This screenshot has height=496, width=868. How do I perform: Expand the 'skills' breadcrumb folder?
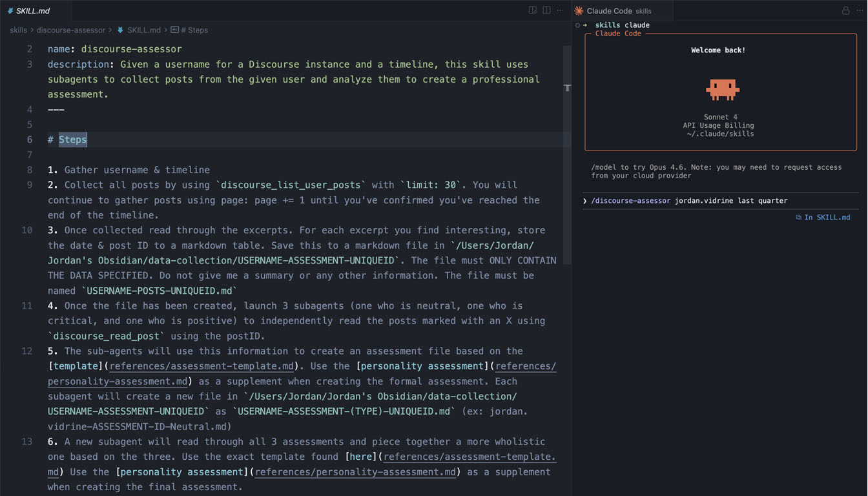[18, 30]
